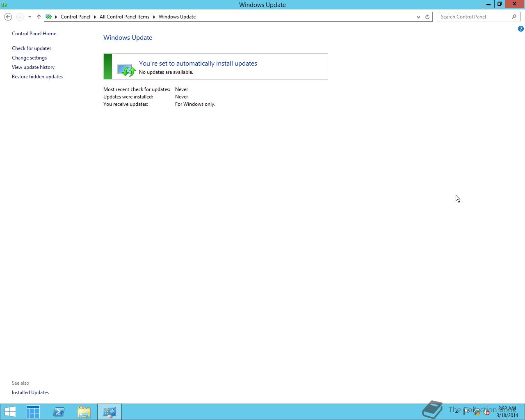
Task: Click the Control Panel breadcrumb
Action: (x=75, y=17)
